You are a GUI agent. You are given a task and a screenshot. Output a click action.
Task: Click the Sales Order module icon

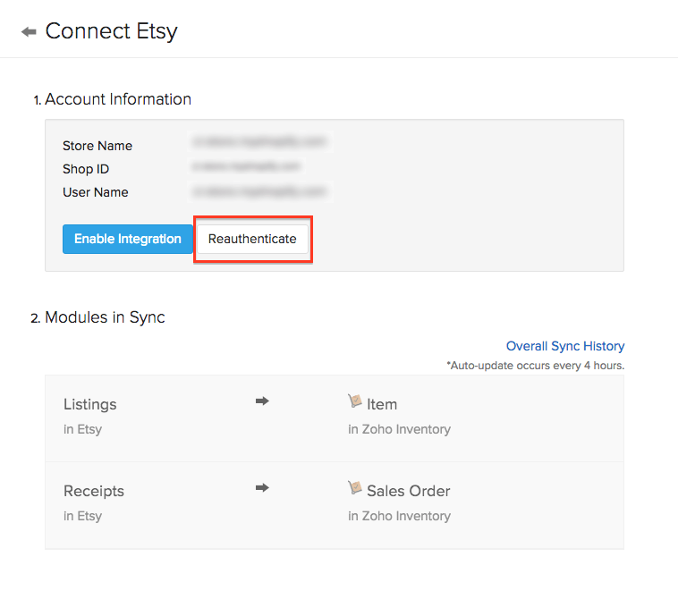(x=355, y=489)
